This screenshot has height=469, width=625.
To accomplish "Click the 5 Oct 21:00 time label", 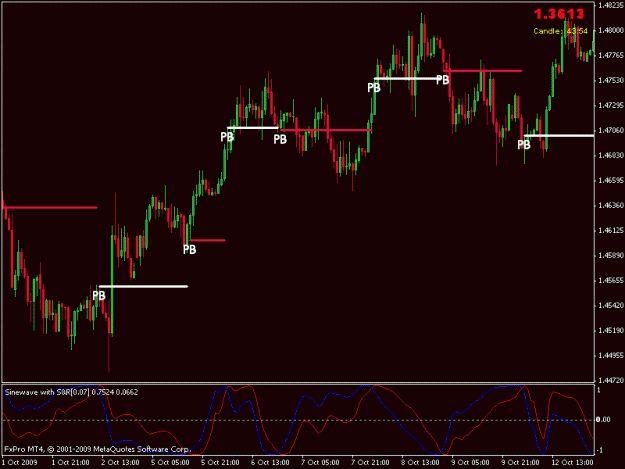I will (220, 463).
